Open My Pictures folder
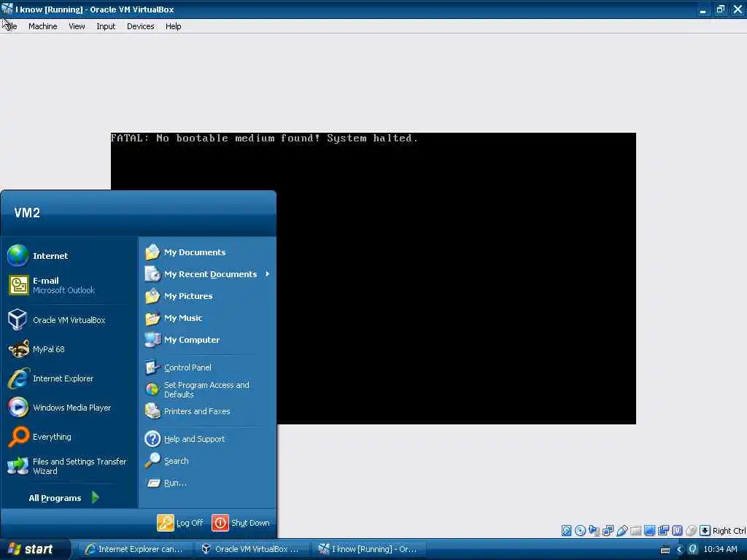747x560 pixels. (x=207, y=296)
